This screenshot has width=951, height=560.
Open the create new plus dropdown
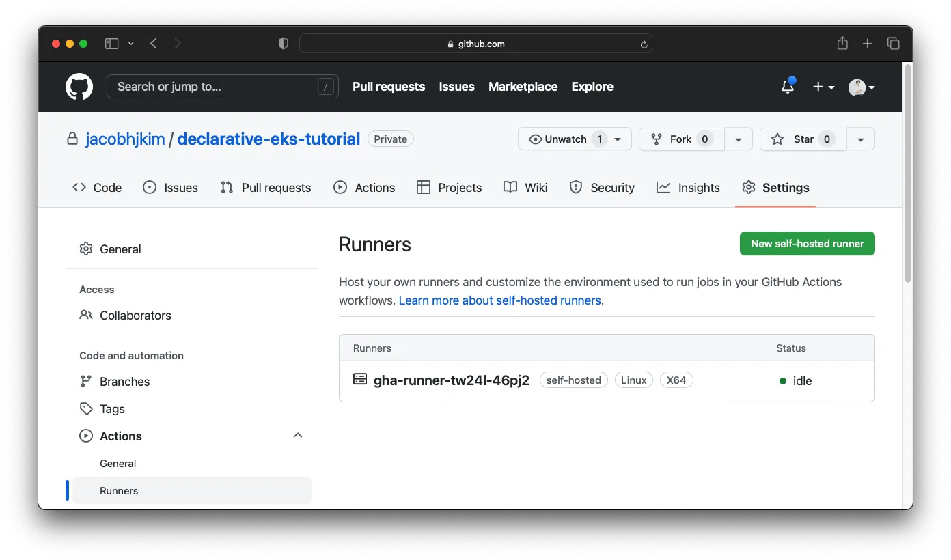823,87
